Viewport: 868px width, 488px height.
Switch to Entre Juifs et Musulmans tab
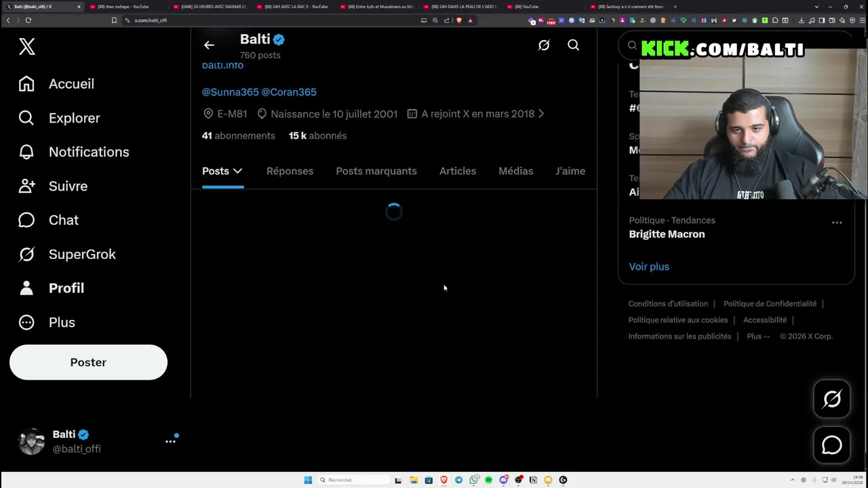pos(377,7)
